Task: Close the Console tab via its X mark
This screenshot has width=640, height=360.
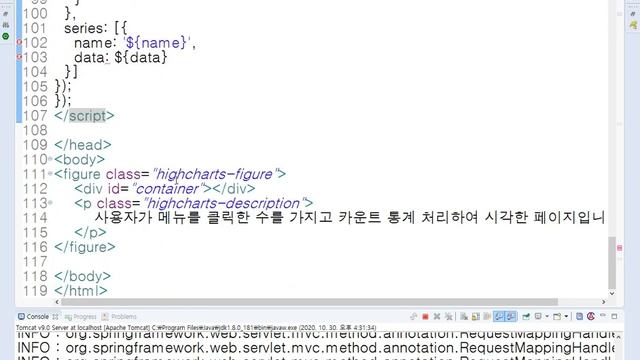Action: [55, 317]
